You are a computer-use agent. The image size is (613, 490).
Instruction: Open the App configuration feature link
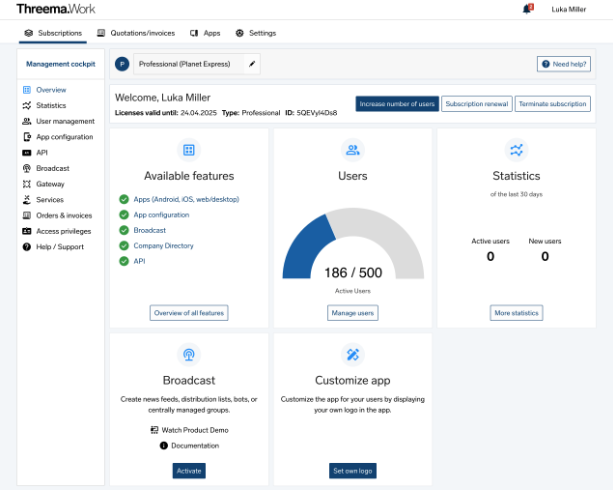[161, 215]
